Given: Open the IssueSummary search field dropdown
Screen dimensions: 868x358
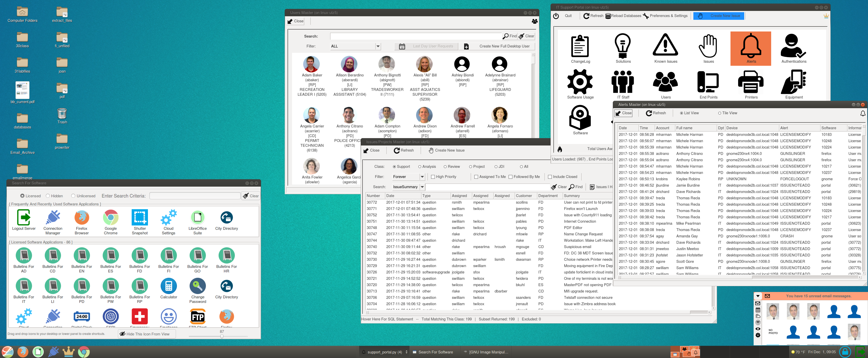Looking at the screenshot, I should (422, 187).
